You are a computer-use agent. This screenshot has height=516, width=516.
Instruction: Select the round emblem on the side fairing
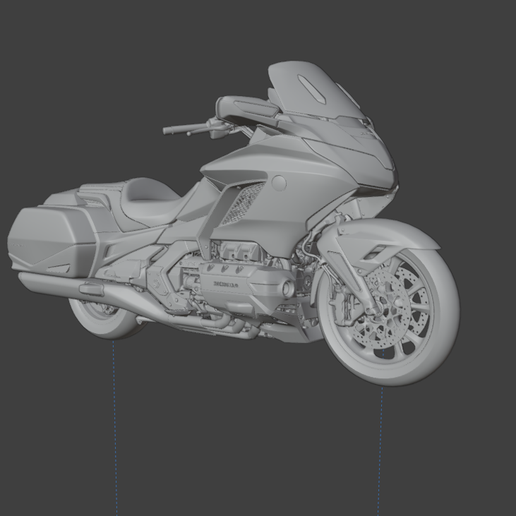pos(279,183)
